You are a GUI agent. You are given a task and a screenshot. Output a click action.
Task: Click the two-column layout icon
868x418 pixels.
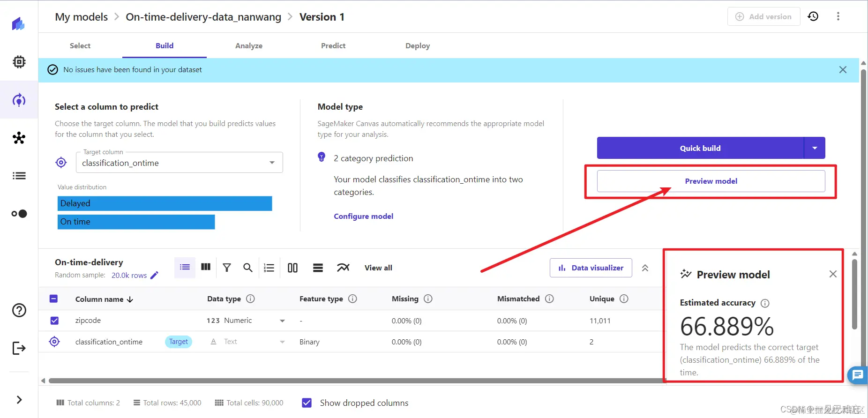pos(292,268)
